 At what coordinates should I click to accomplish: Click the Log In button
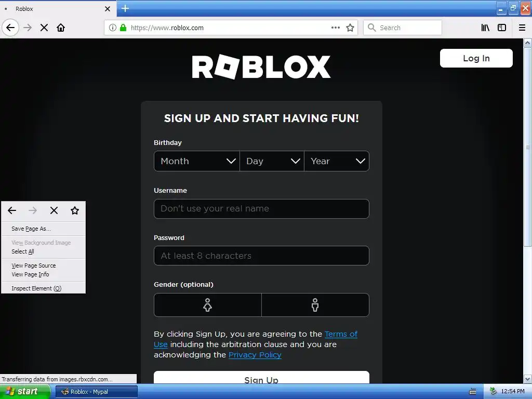(476, 58)
